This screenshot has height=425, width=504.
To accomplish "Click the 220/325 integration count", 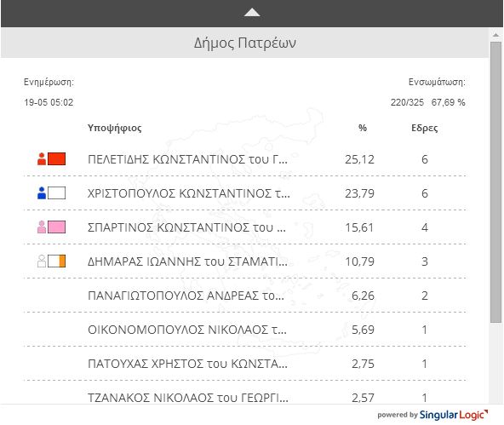I will [407, 102].
